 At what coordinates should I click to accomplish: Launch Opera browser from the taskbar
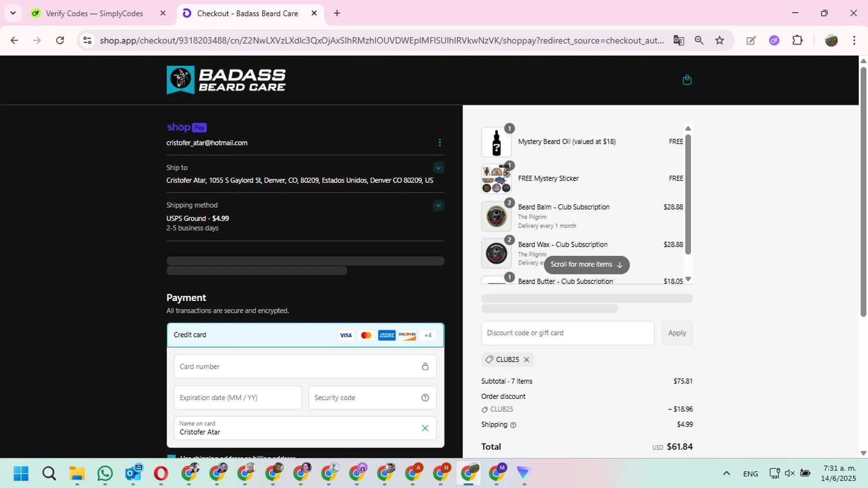pyautogui.click(x=161, y=474)
